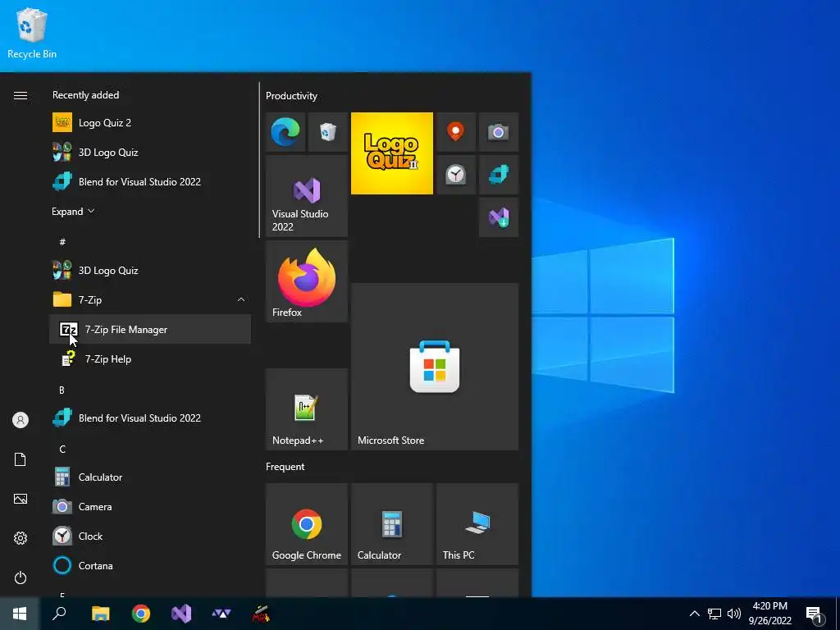
Task: Launch Logo Quiz 2 from Recently added
Action: 150,123
